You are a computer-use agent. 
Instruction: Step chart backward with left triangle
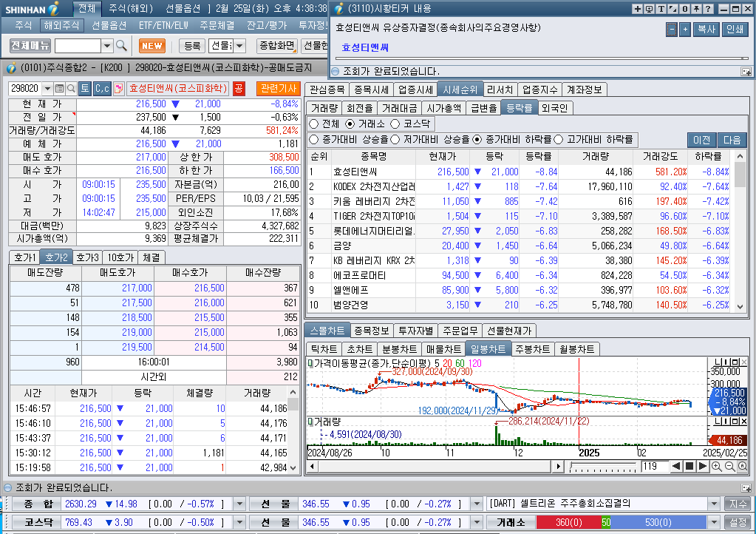coord(676,467)
